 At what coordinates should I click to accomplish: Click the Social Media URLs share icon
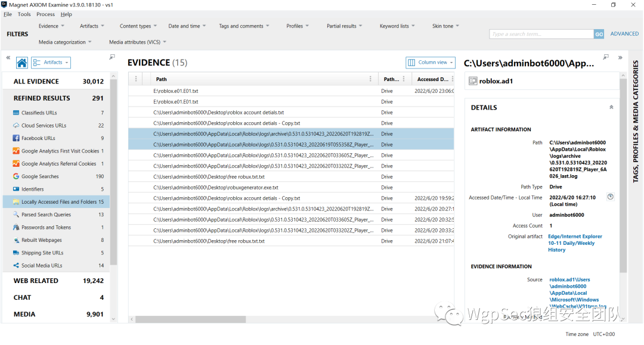(x=16, y=265)
